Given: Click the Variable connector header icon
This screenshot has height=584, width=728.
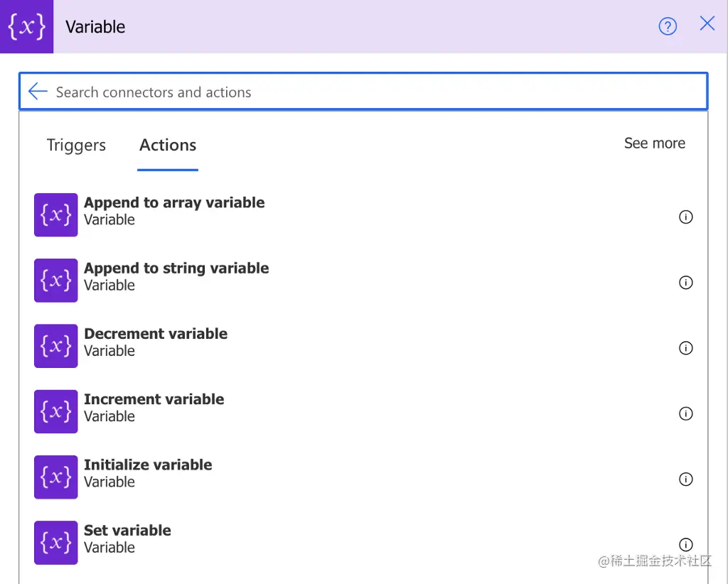Looking at the screenshot, I should pos(26,26).
